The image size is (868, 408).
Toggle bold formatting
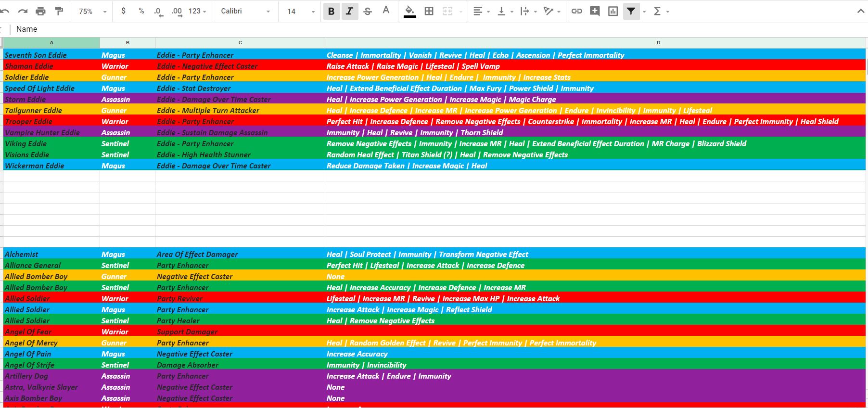coord(331,11)
